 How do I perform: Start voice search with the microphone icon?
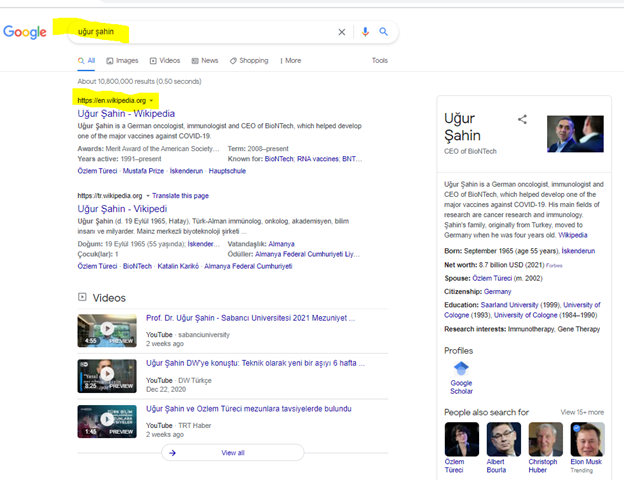365,32
